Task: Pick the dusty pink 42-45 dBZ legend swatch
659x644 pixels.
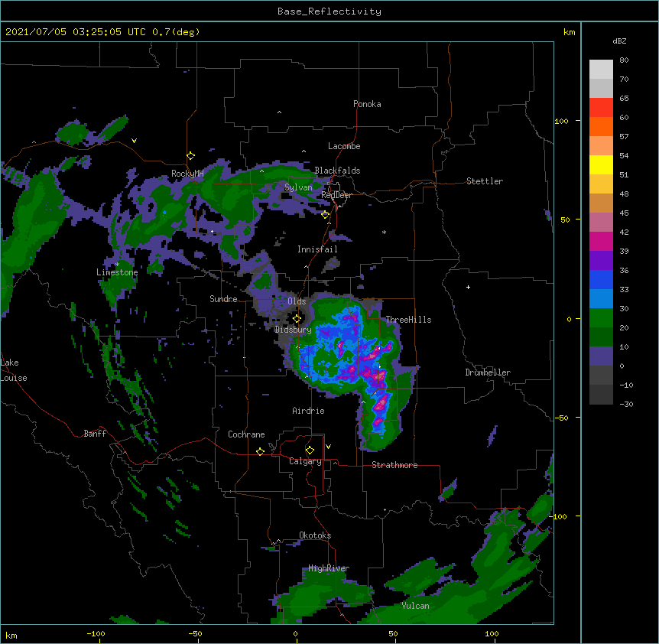Action: point(601,223)
